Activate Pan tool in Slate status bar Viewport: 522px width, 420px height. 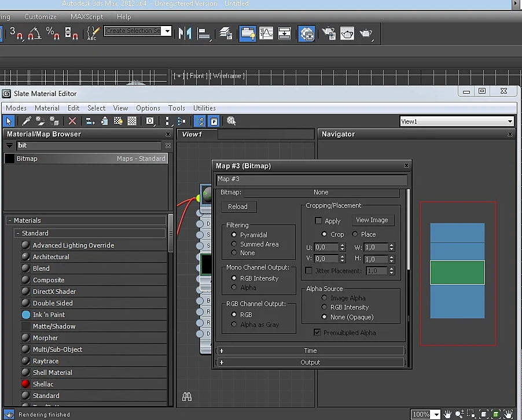[447, 414]
